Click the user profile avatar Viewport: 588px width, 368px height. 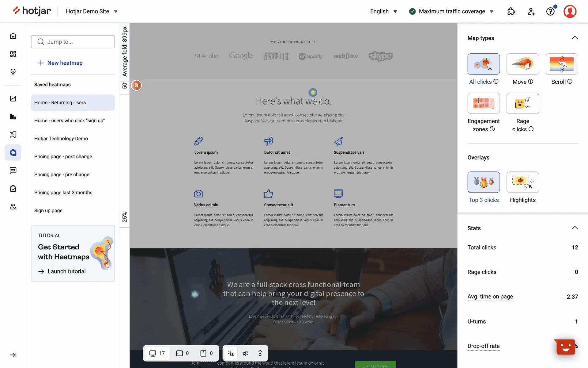pyautogui.click(x=570, y=11)
